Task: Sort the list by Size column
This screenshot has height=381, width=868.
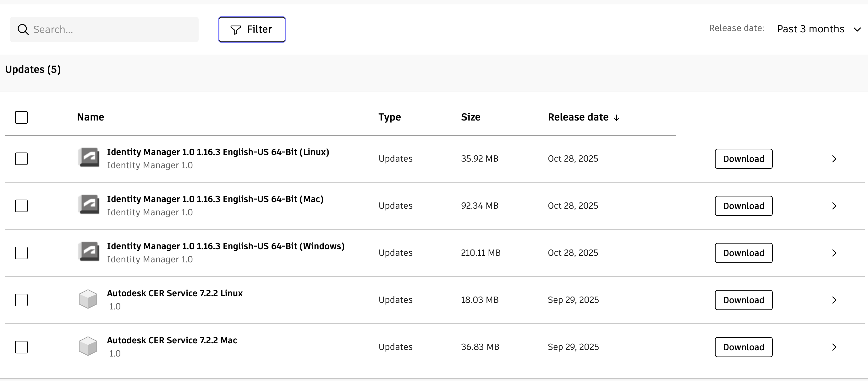Action: (x=470, y=117)
